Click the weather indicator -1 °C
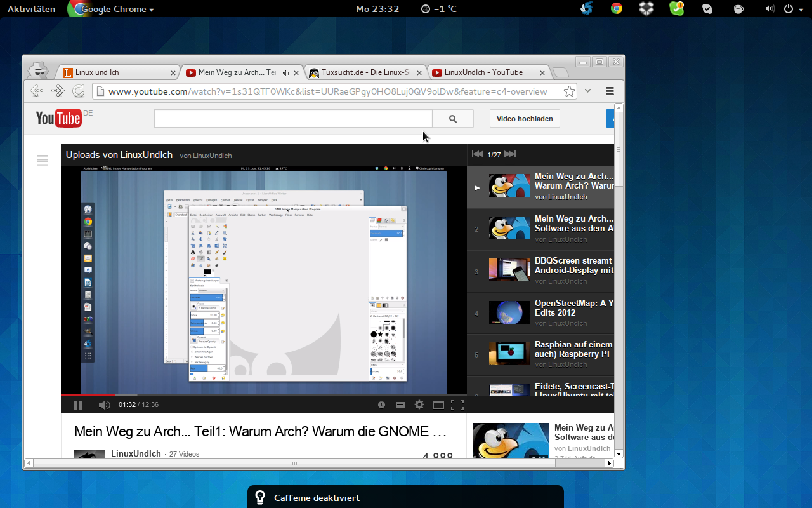The image size is (812, 508). click(x=439, y=9)
